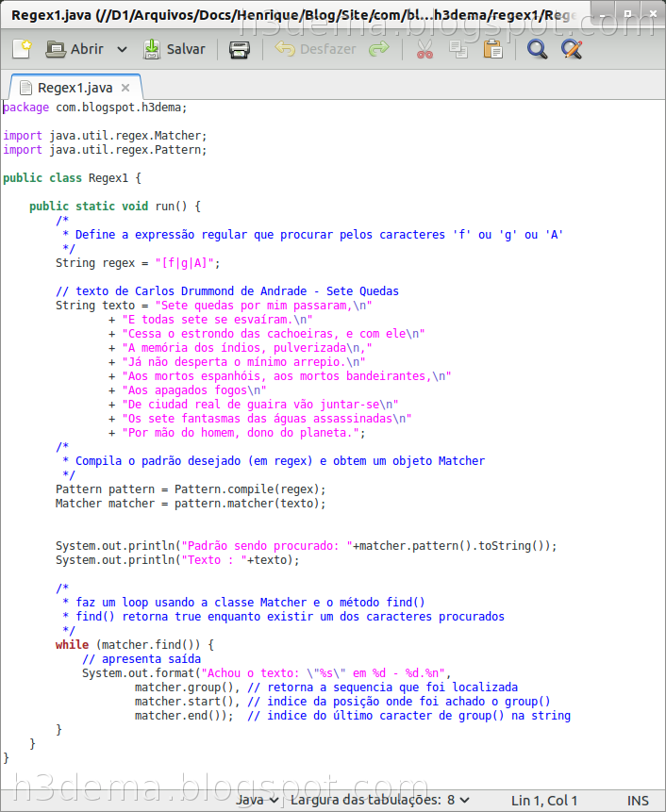
Task: Open search with magnifying glass icon
Action: (x=537, y=50)
